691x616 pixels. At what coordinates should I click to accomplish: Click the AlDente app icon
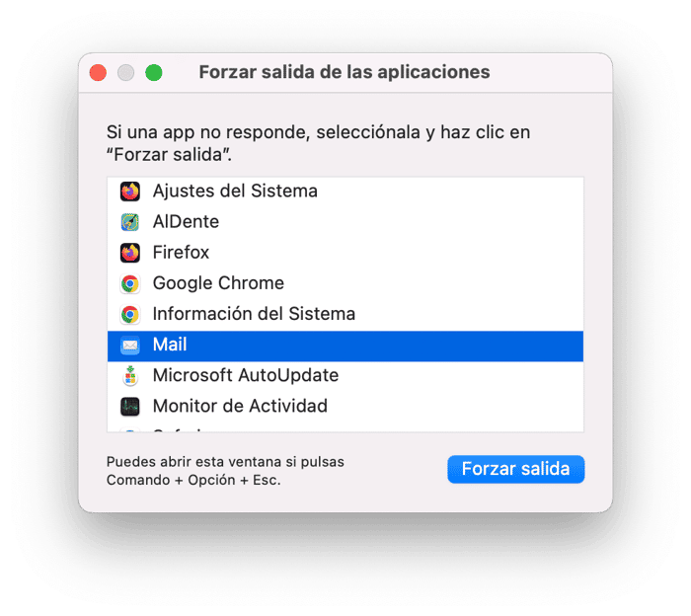(130, 222)
